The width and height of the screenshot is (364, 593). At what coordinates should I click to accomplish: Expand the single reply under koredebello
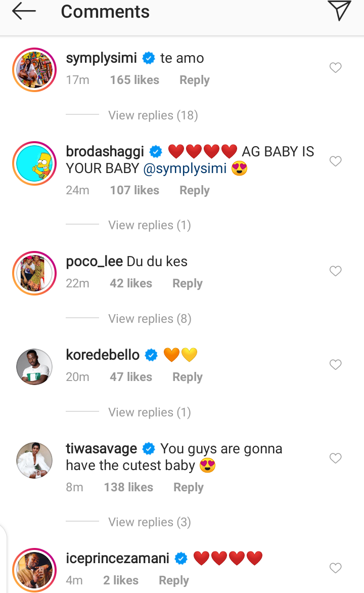tap(150, 412)
